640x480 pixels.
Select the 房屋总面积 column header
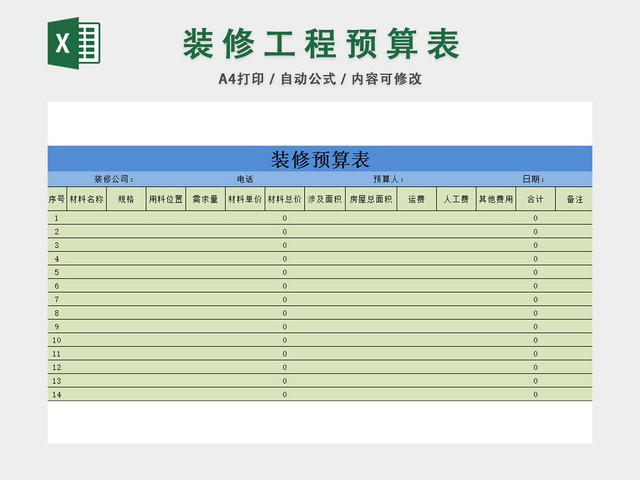371,199
